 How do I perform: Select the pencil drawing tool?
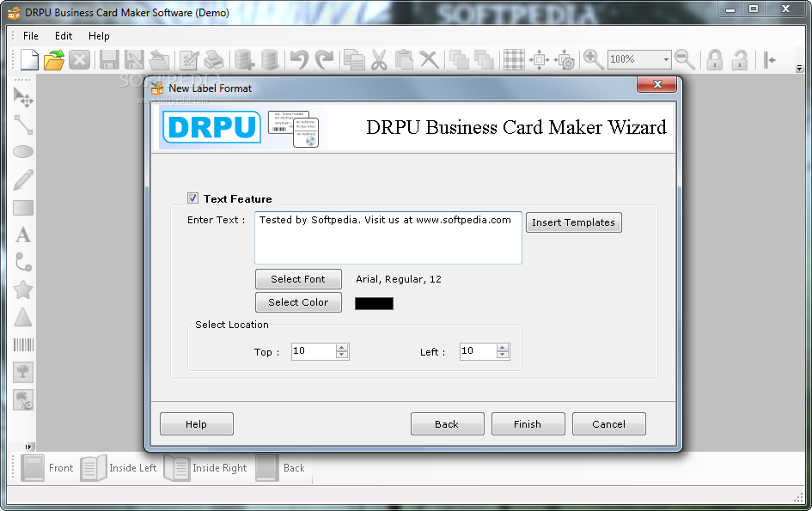click(x=23, y=179)
